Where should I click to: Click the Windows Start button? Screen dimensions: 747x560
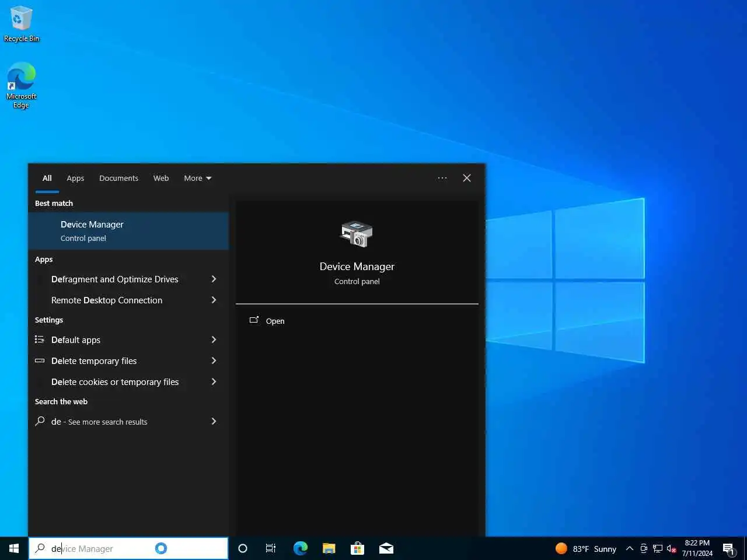click(14, 548)
